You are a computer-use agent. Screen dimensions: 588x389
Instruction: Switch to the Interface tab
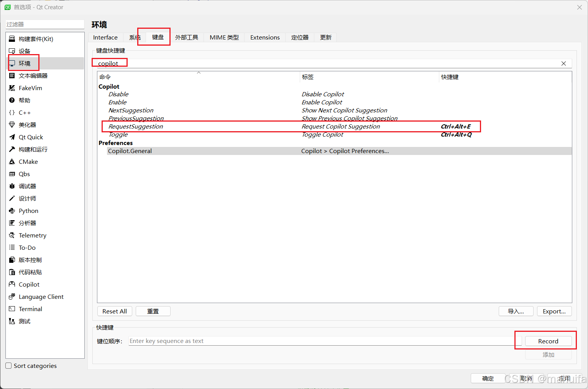pyautogui.click(x=105, y=37)
